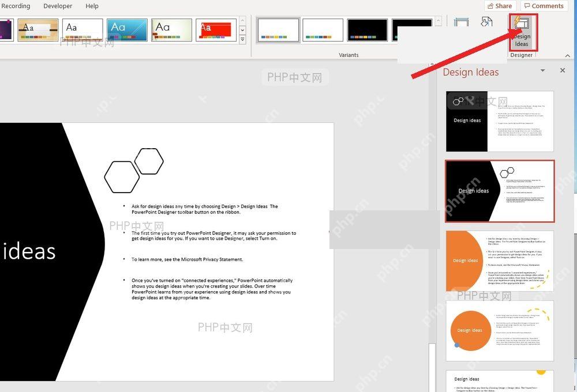Choose the orange half-circle design idea
Viewport: 577px width, 392px height.
500,261
